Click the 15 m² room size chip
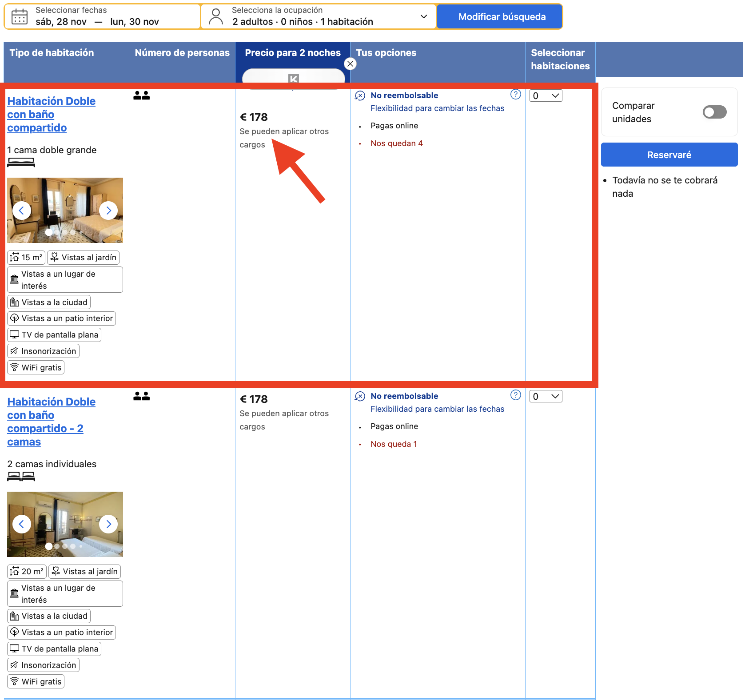This screenshot has width=749, height=700. click(26, 258)
